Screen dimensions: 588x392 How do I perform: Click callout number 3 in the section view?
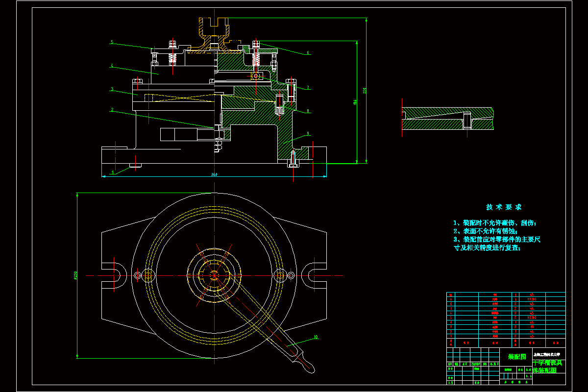pyautogui.click(x=112, y=89)
